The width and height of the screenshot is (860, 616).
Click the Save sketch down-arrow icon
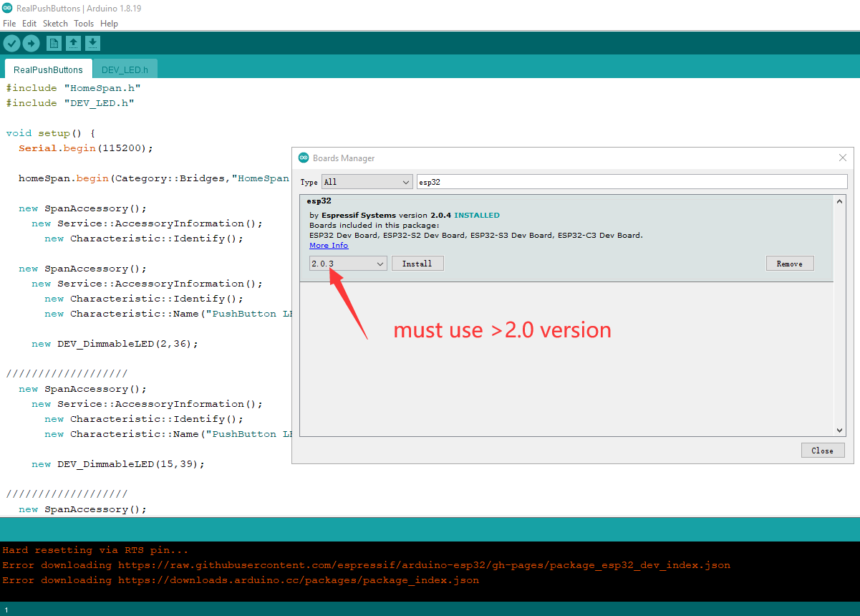92,44
